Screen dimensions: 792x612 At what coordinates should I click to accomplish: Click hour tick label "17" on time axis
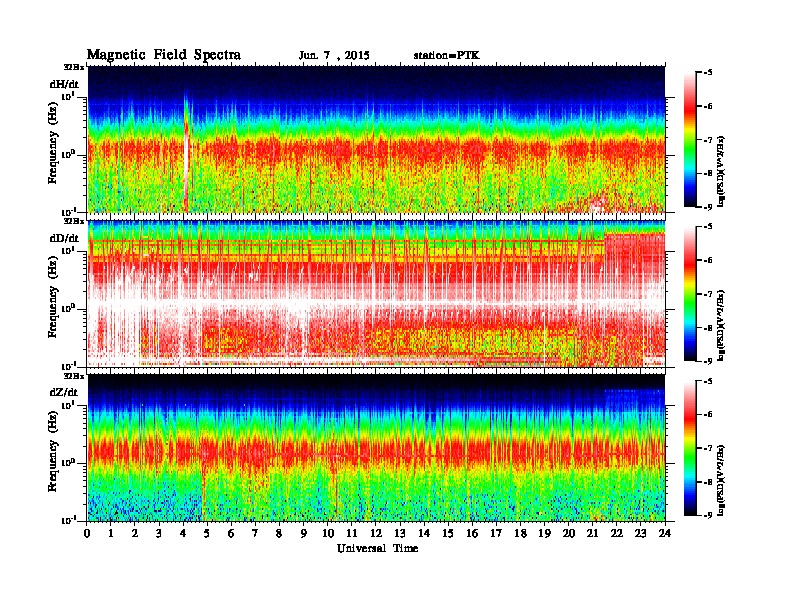pos(497,533)
